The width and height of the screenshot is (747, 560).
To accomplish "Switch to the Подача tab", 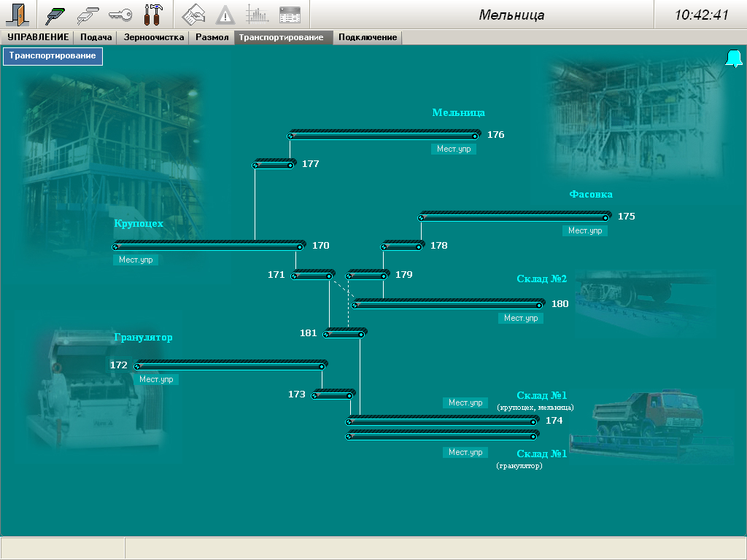I will click(x=96, y=37).
